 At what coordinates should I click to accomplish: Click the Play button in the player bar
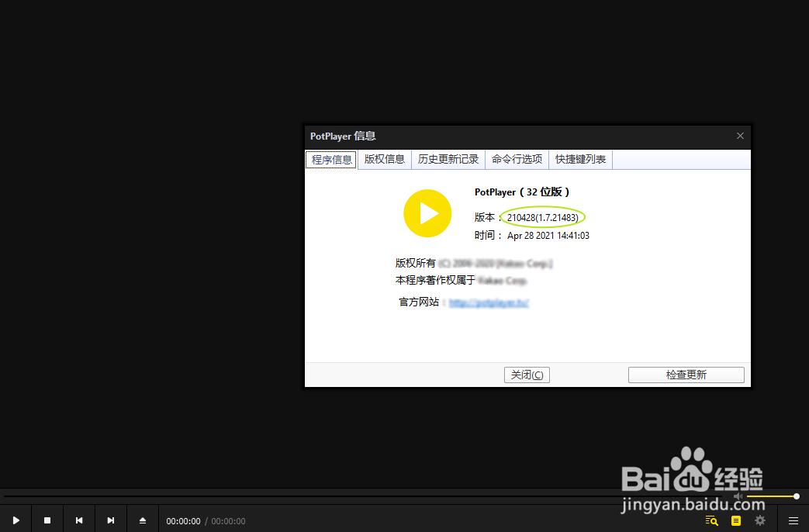click(x=16, y=520)
